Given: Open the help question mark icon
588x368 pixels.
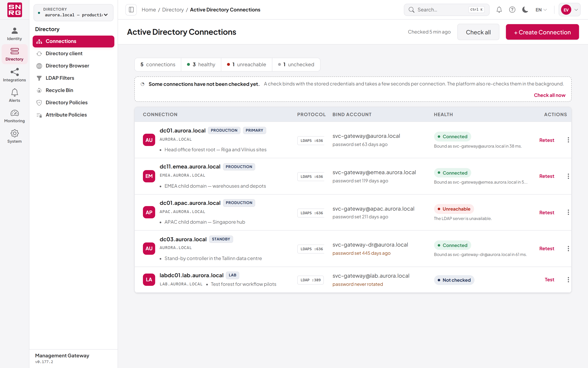Looking at the screenshot, I should coord(512,10).
